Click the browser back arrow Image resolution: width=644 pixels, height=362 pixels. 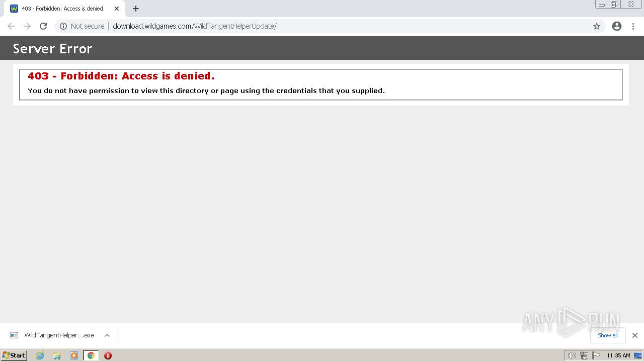tap(11, 26)
